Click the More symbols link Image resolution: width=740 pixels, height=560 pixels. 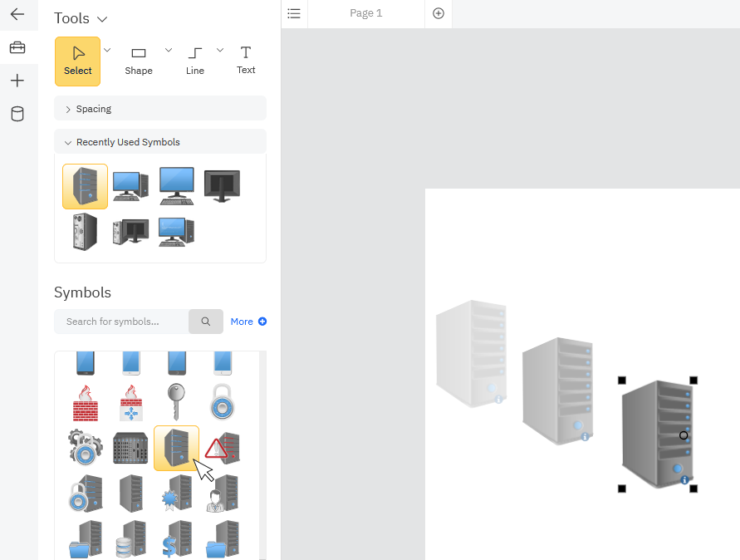(248, 322)
